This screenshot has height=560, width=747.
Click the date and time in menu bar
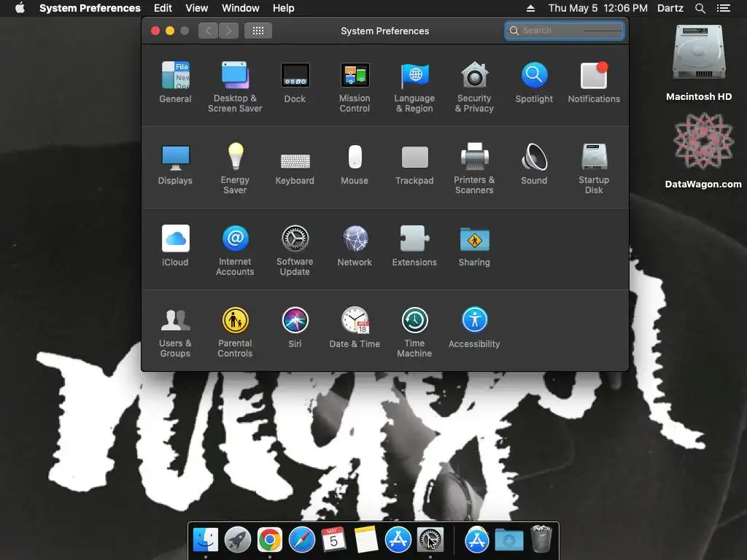(598, 8)
